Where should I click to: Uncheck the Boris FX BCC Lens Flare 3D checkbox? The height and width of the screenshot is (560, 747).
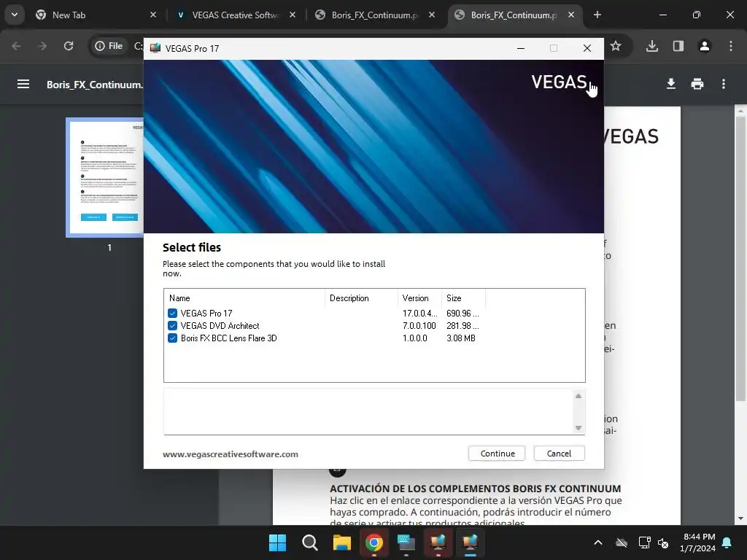point(172,338)
